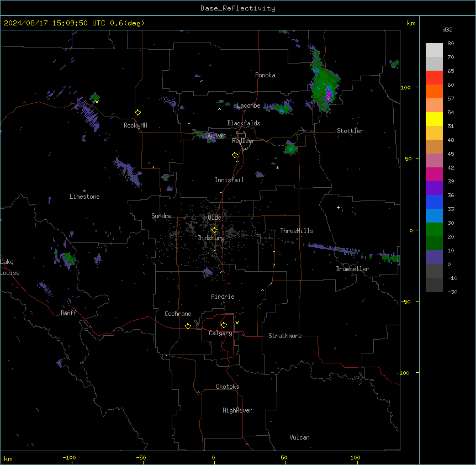Click the Okotoks label
Screen dimensions: 476x465
coord(228,387)
